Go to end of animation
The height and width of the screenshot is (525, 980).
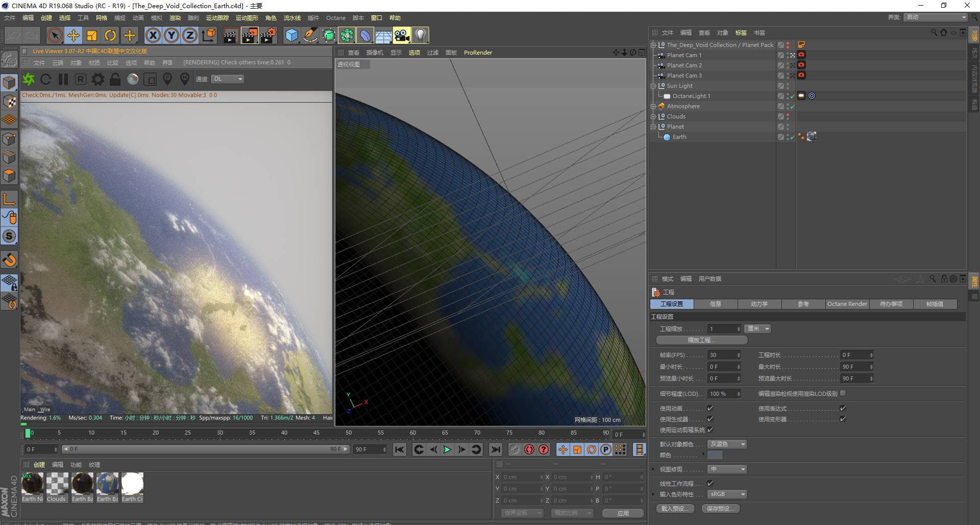tap(495, 449)
